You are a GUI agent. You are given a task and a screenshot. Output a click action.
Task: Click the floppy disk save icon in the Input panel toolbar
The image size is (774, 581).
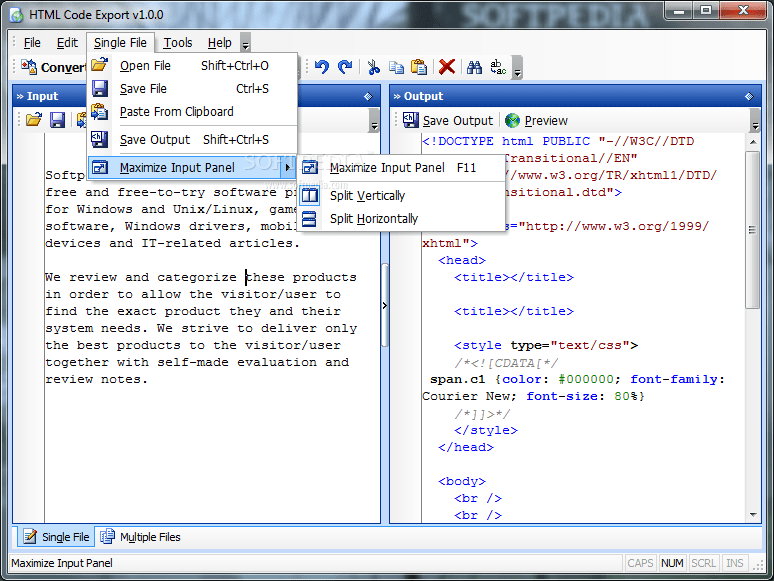click(x=57, y=120)
